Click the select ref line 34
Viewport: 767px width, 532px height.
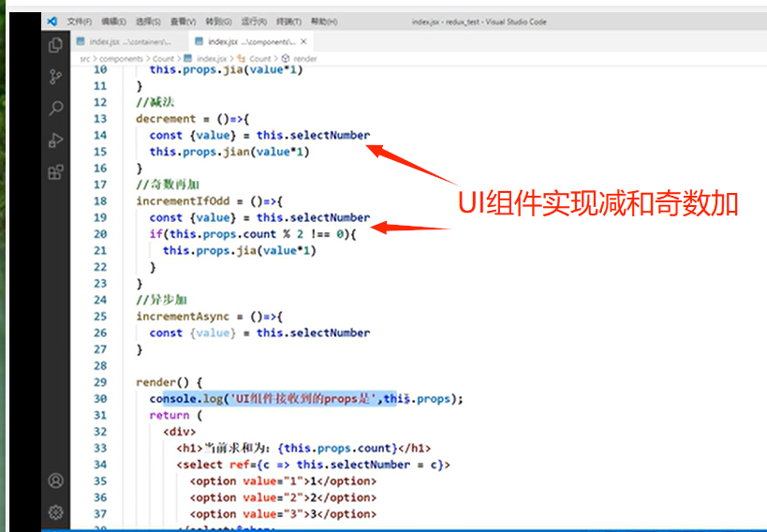tap(313, 465)
